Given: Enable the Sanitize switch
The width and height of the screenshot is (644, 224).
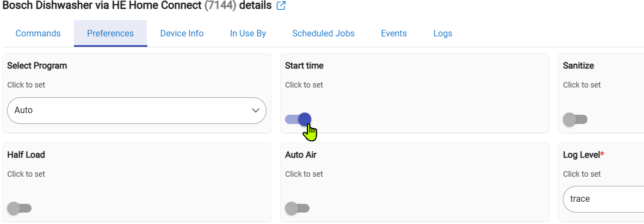Looking at the screenshot, I should click(575, 119).
